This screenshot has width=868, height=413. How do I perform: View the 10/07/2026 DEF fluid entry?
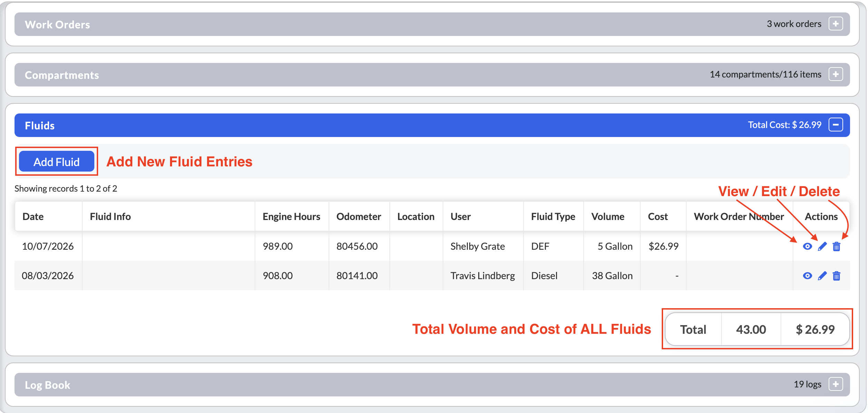[x=807, y=246]
